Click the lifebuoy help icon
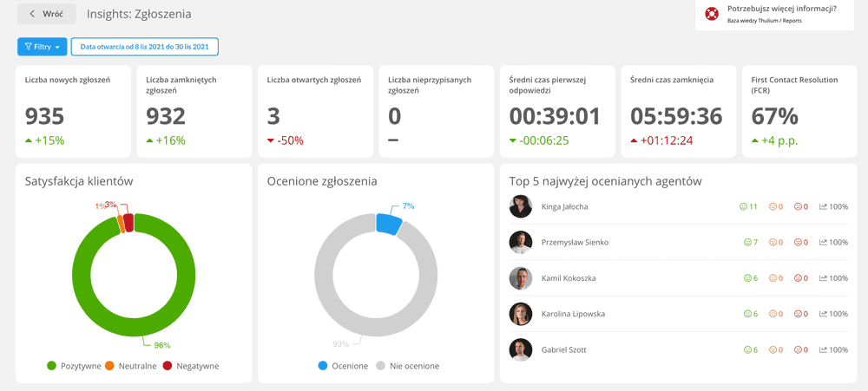868x391 pixels. [712, 14]
